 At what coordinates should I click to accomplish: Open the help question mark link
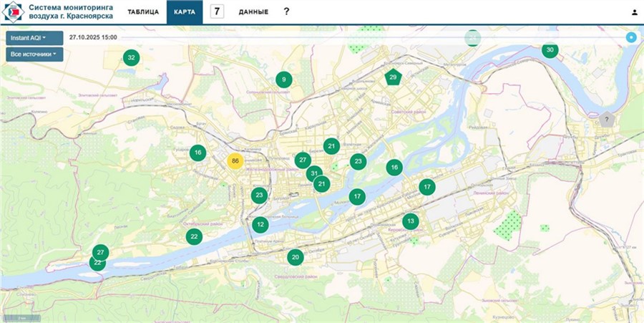(x=286, y=12)
